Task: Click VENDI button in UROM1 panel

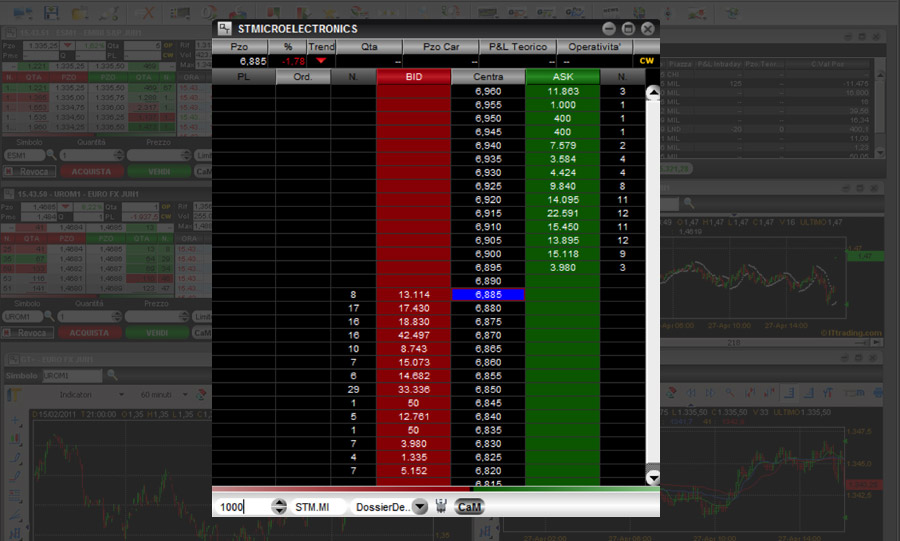Action: [x=157, y=332]
